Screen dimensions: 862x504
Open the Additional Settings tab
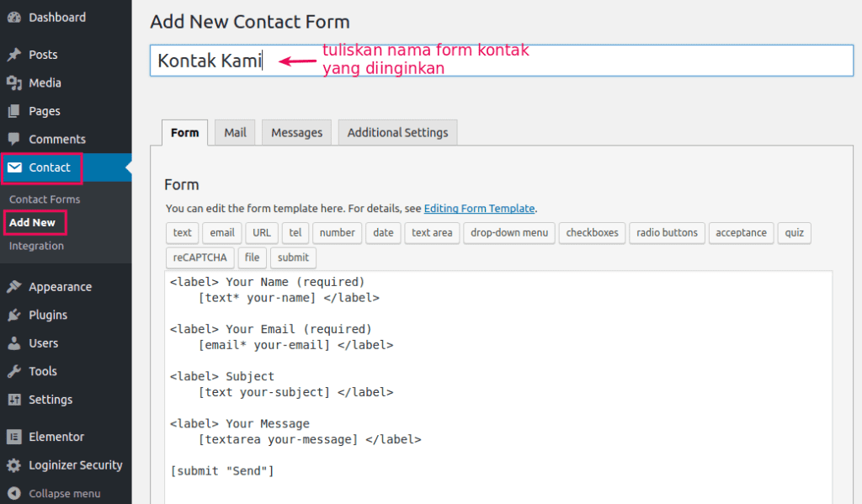[x=397, y=132]
